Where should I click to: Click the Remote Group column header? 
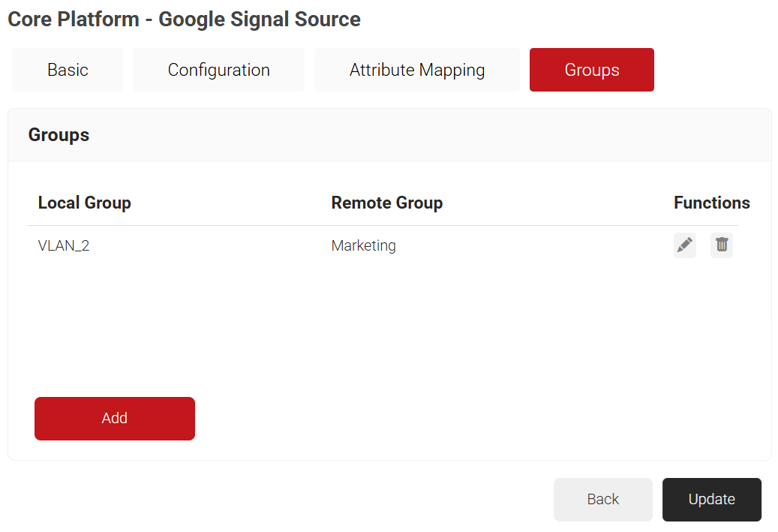pyautogui.click(x=387, y=203)
